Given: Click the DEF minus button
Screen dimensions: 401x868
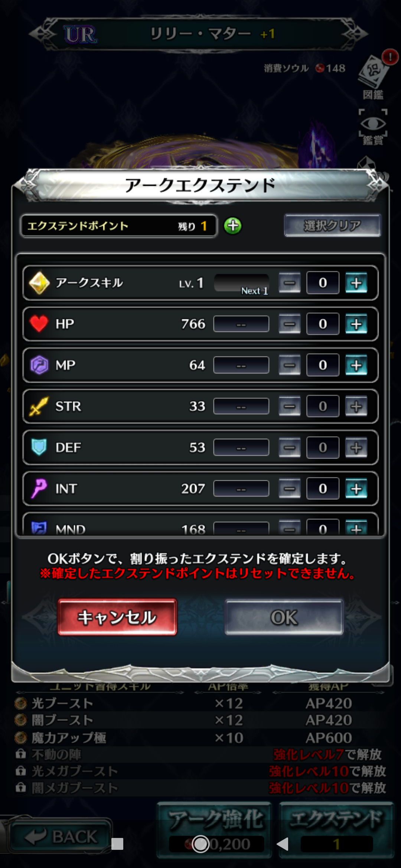Looking at the screenshot, I should [290, 448].
